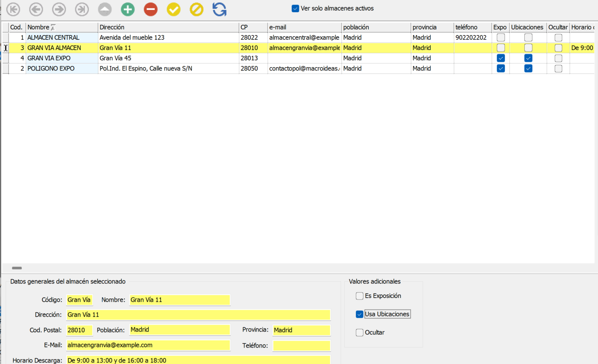Image resolution: width=598 pixels, height=364 pixels.
Task: Click the row selector of ALMACEN CENTRAL
Action: (x=5, y=37)
